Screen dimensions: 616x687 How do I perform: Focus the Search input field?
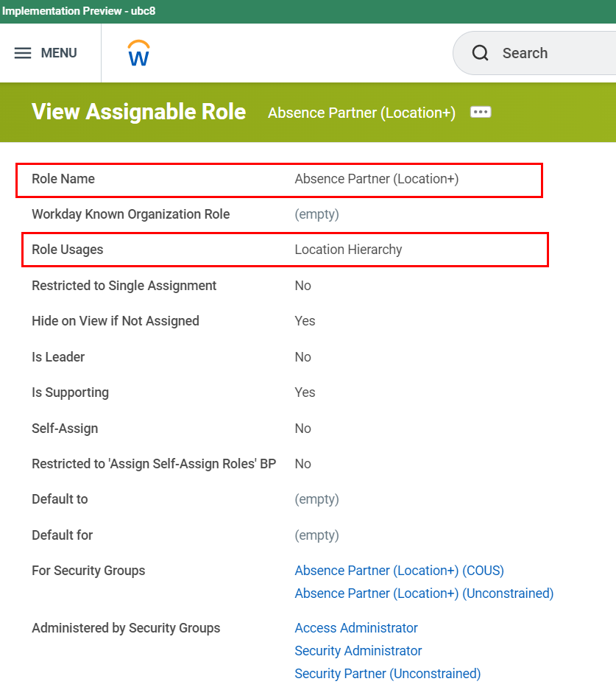[552, 53]
